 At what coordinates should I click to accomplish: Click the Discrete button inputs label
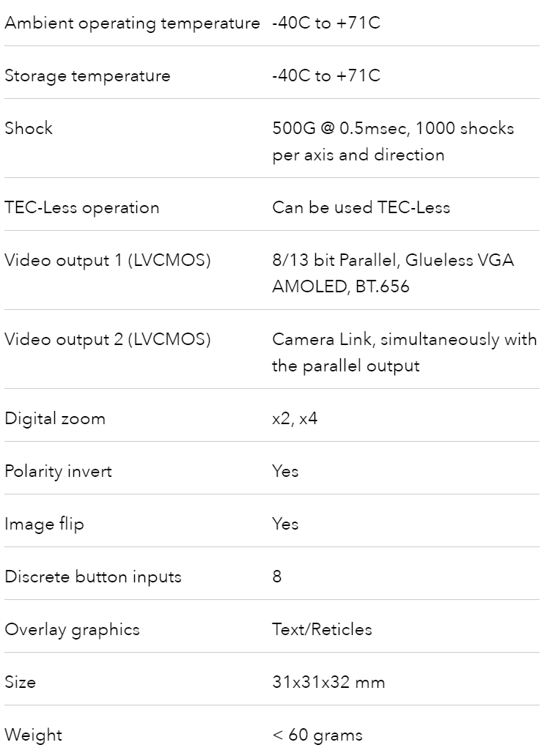[93, 577]
